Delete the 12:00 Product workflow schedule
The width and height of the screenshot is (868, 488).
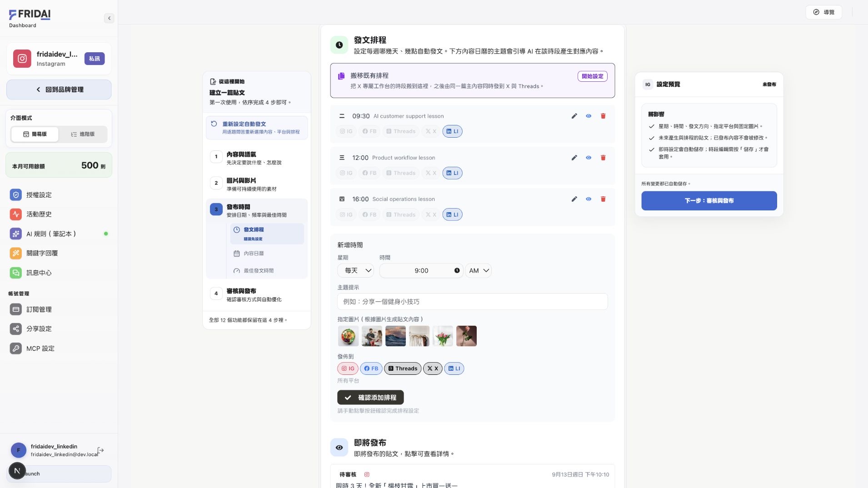(x=603, y=158)
